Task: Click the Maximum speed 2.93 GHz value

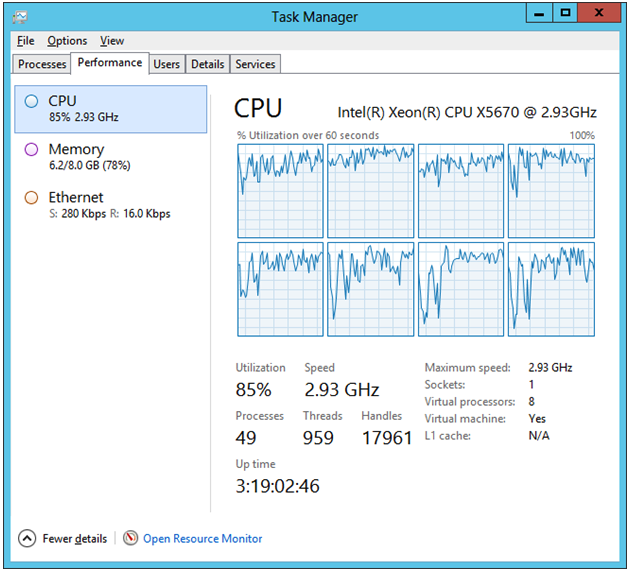Action: point(550,367)
